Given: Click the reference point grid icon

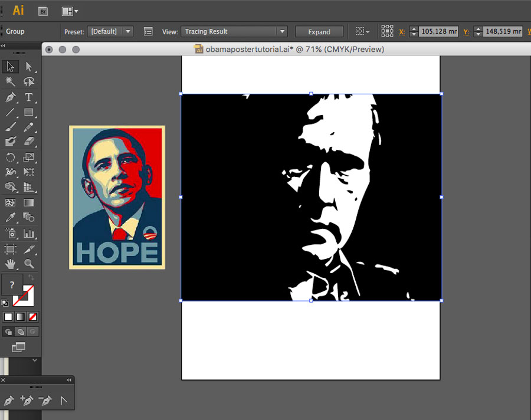Looking at the screenshot, I should [x=387, y=31].
